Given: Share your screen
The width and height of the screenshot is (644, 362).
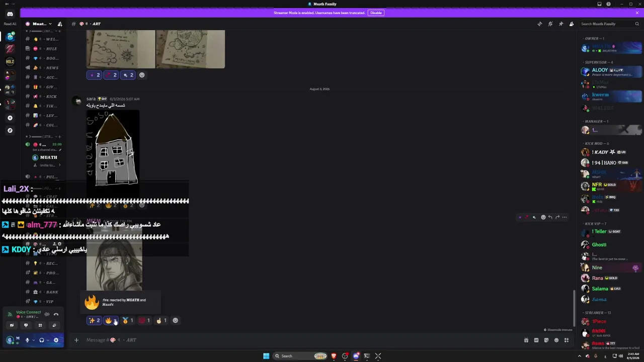Looking at the screenshot, I should 26,325.
